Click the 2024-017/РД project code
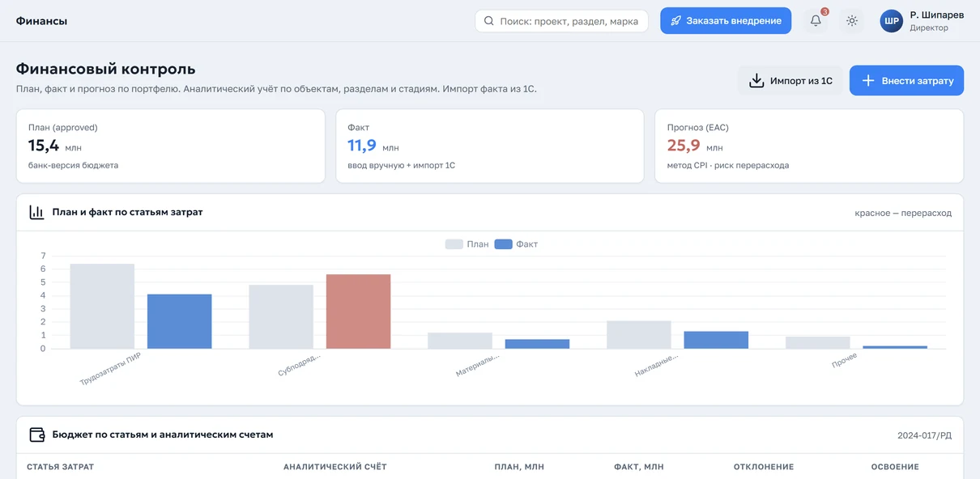 924,435
